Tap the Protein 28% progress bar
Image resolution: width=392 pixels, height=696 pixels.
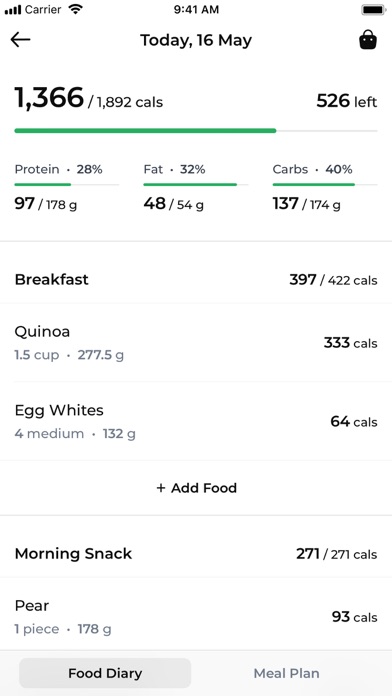pyautogui.click(x=67, y=184)
